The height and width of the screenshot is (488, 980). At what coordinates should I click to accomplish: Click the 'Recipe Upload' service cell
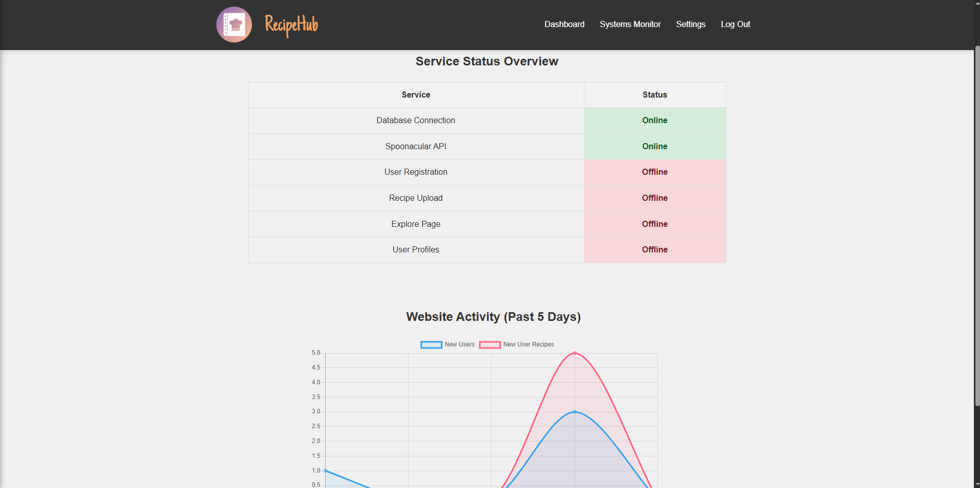click(416, 198)
